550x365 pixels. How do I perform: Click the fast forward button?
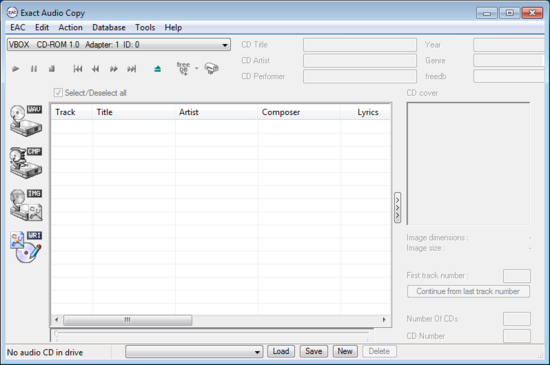[114, 69]
